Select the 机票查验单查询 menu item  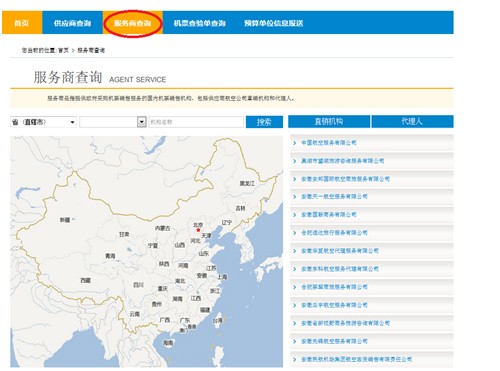coord(199,23)
